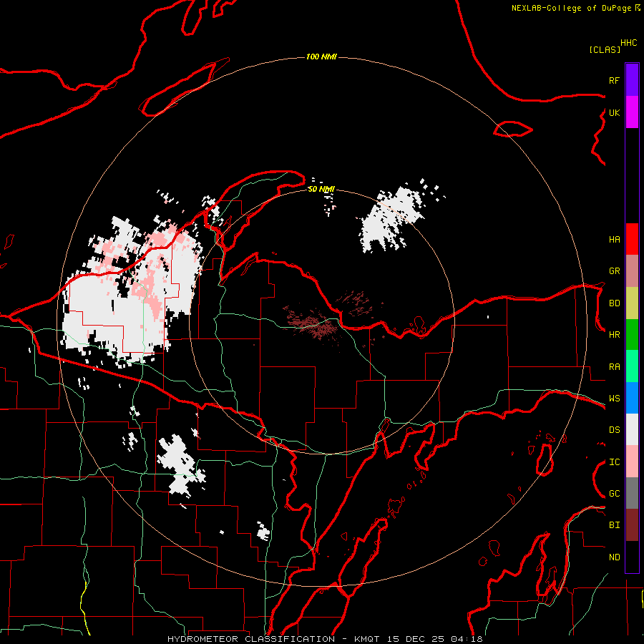Click the 50 NMI range ring label
The height and width of the screenshot is (644, 644).
[321, 190]
